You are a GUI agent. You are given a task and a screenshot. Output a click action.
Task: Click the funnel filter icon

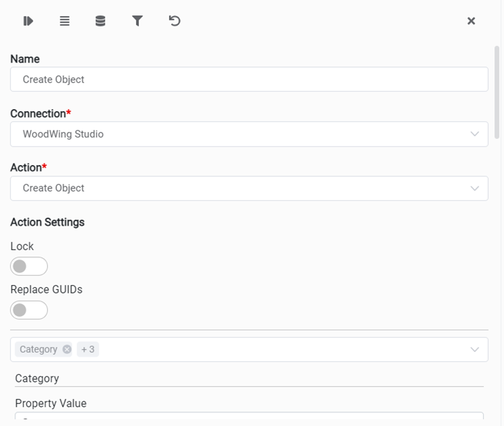[x=137, y=21]
